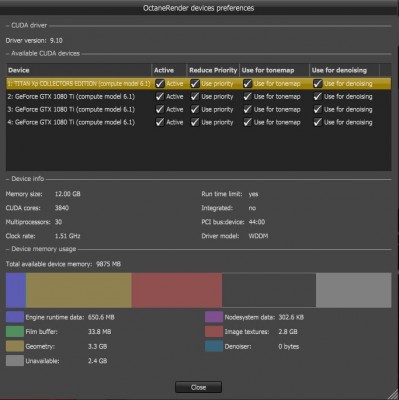The height and width of the screenshot is (400, 399).
Task: Click the Active column header
Action: 169,70
